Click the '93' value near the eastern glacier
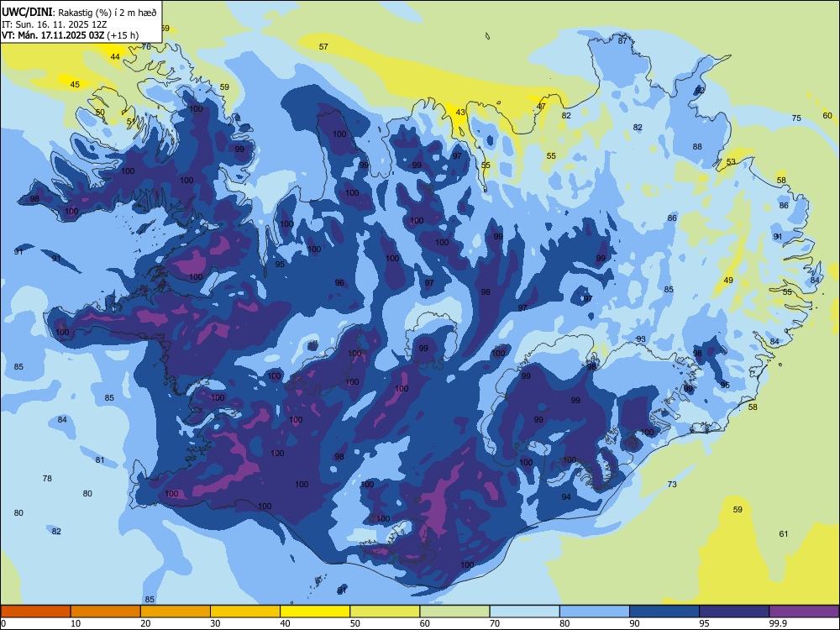Screen dimensions: 840x630 coord(641,339)
